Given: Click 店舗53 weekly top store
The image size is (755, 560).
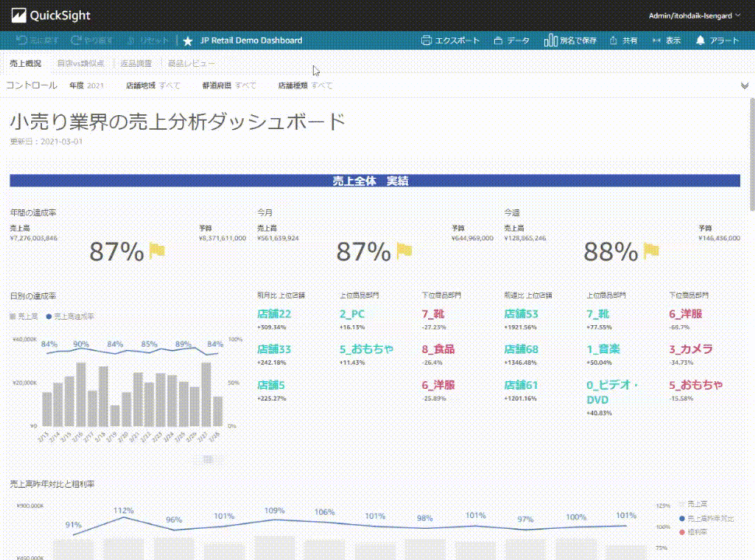Looking at the screenshot, I should pos(521,313).
